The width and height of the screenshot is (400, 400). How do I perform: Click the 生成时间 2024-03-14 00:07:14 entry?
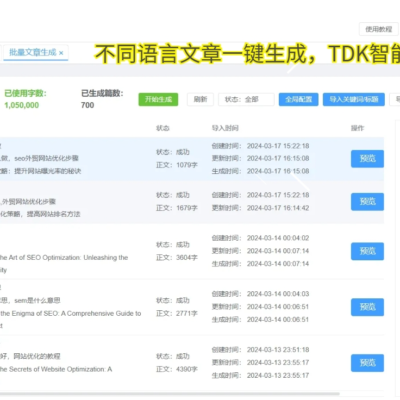tap(260, 264)
